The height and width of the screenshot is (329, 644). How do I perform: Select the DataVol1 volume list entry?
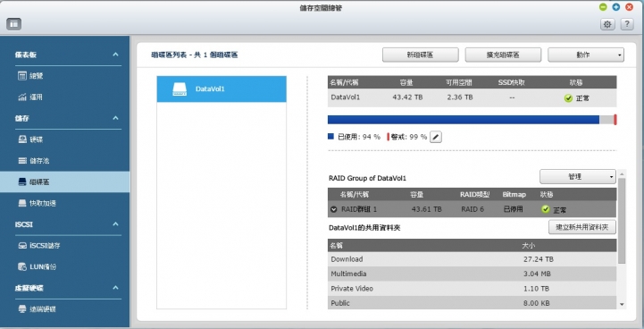tap(222, 89)
